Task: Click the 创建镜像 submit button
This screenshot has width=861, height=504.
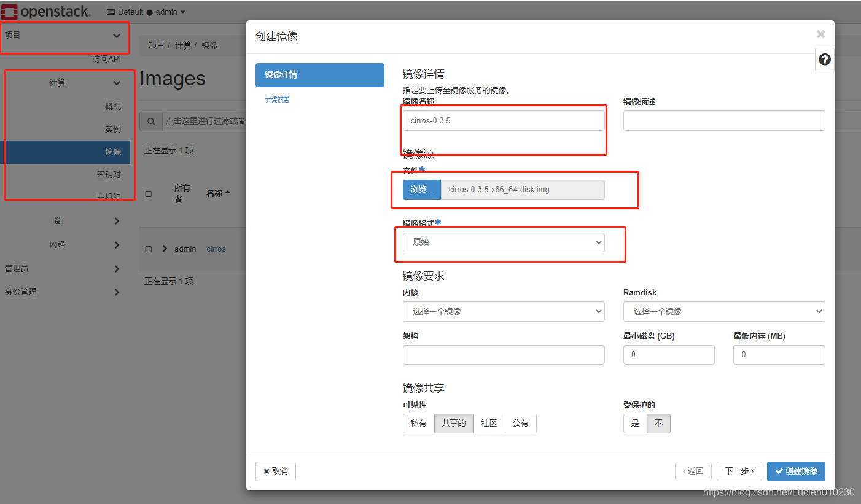Action: pyautogui.click(x=796, y=471)
